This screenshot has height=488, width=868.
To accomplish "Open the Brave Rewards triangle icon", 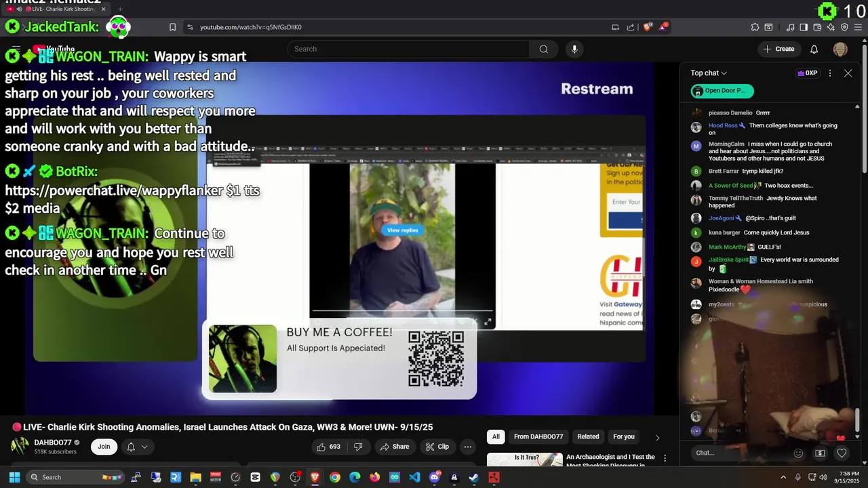I will 663,27.
